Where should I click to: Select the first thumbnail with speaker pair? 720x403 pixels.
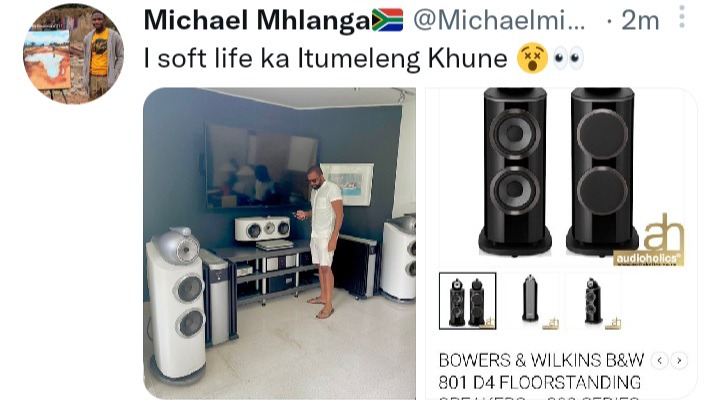point(467,301)
